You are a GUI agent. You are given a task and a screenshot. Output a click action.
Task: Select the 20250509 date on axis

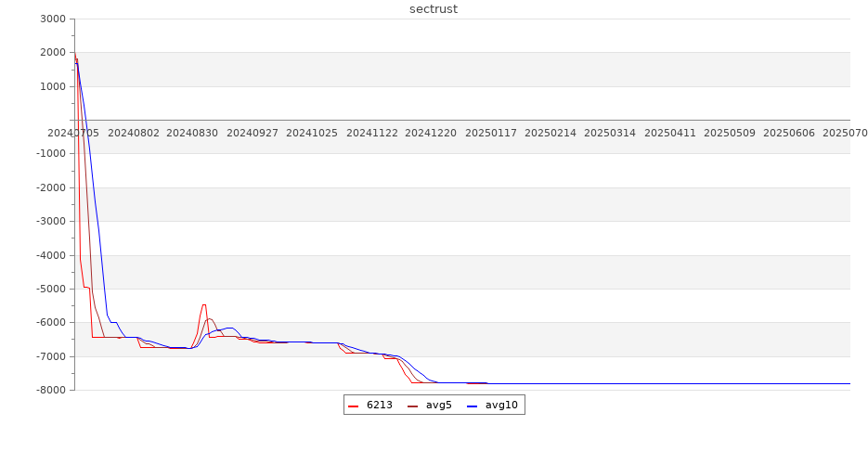pyautogui.click(x=730, y=134)
